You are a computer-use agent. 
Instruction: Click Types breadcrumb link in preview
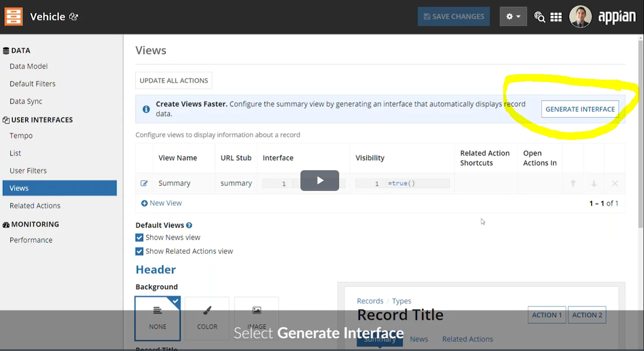tap(401, 301)
